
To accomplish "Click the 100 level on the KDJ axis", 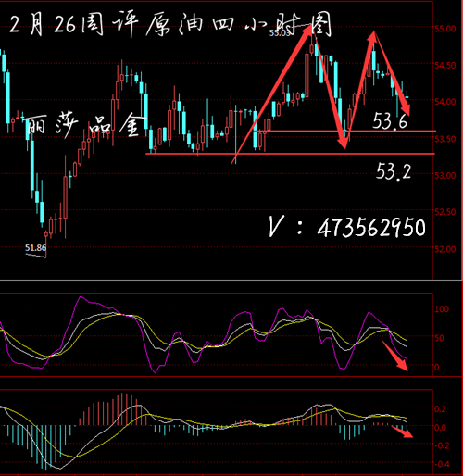I will point(442,309).
